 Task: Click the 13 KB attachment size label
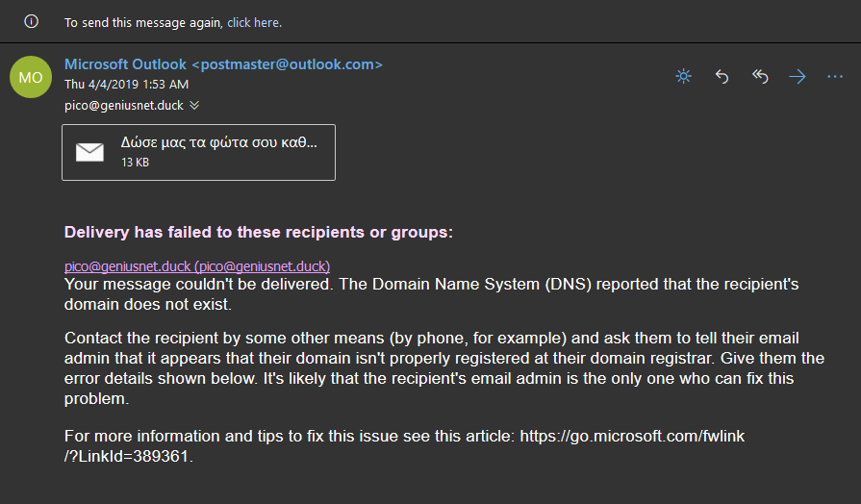[135, 163]
